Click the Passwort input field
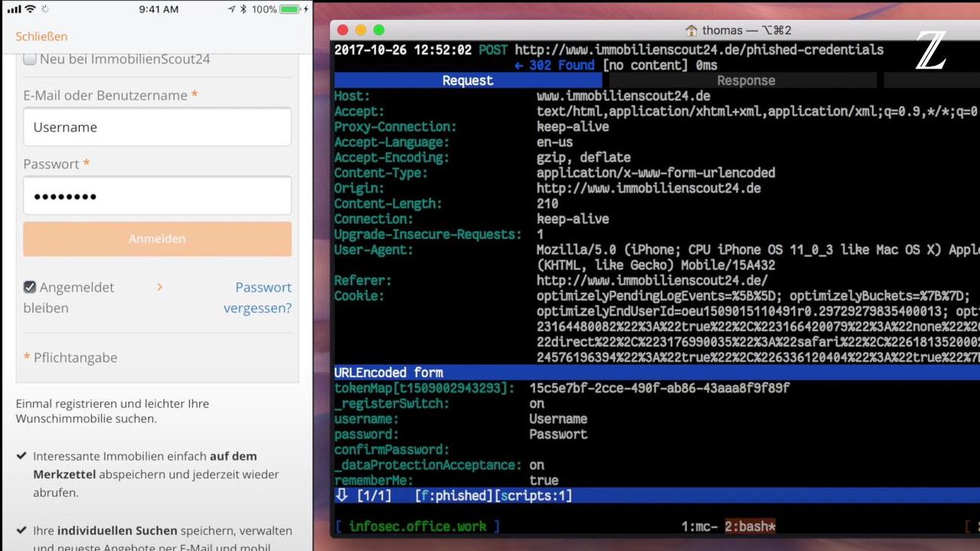 (x=157, y=196)
